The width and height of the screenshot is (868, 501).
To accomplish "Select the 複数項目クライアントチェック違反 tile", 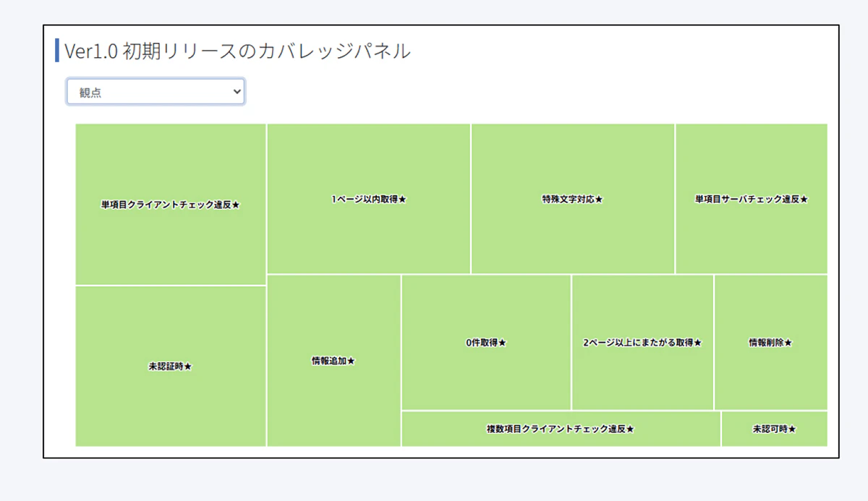I will [x=561, y=429].
